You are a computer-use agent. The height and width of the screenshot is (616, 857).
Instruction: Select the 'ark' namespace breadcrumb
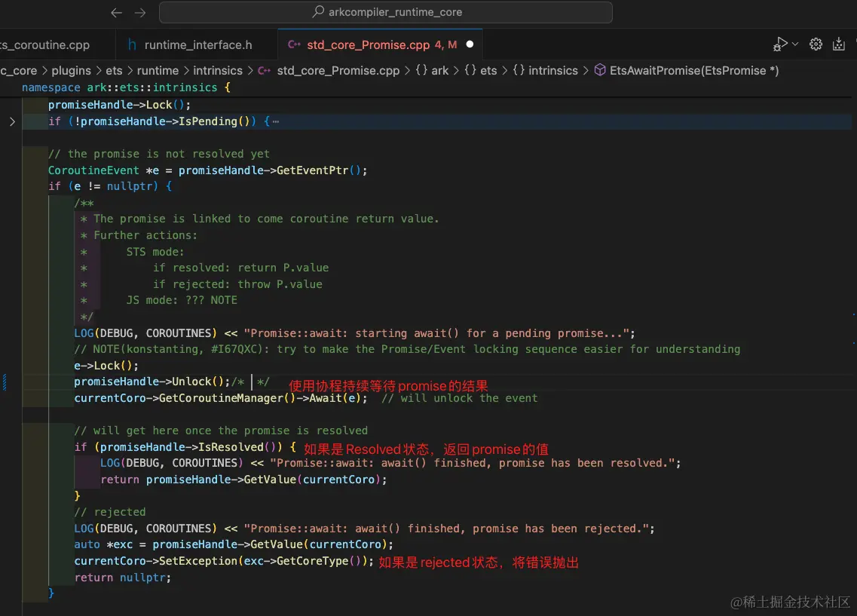[432, 71]
